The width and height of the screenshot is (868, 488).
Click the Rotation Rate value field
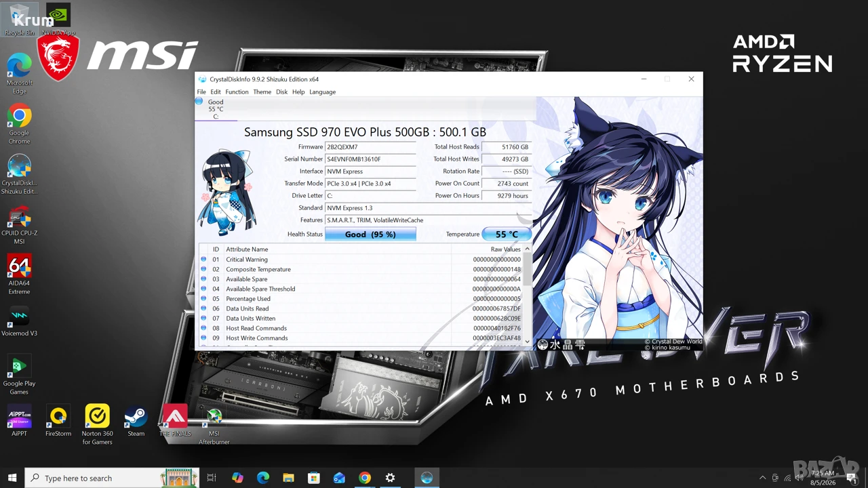click(x=507, y=171)
